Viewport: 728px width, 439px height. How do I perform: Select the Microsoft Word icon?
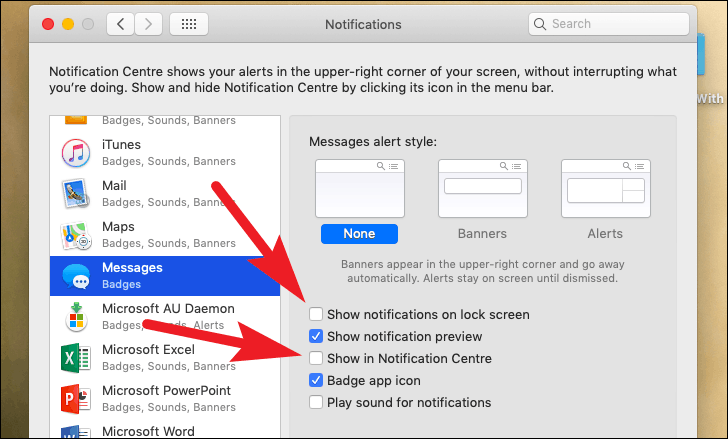pos(76,432)
